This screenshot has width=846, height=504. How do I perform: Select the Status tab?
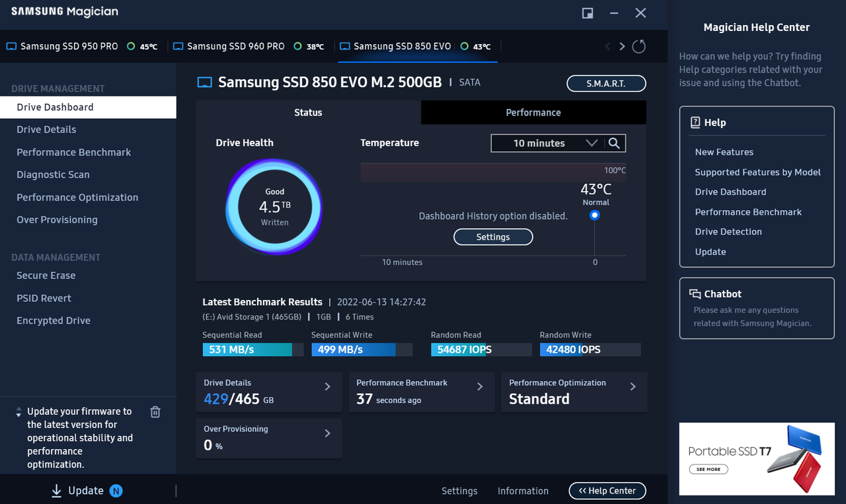point(308,112)
